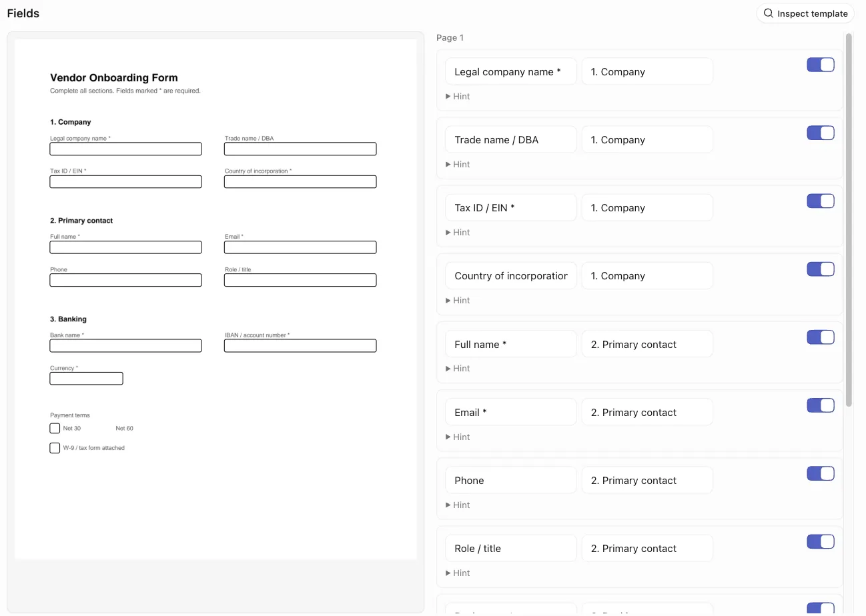Edit the 'Email *' label field
This screenshot has width=866, height=616.
[x=511, y=412]
